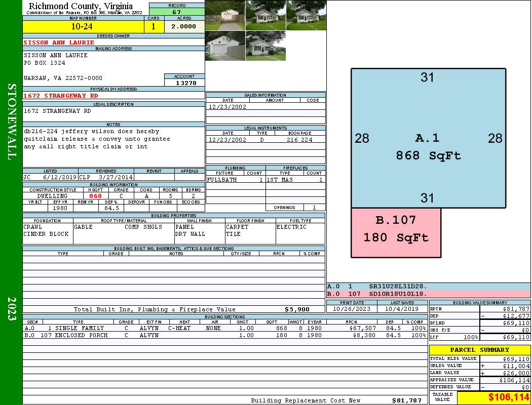Click the red deeded owner name SISSON ANN LAURIE
Viewport: 532px width, 405px height.
(x=59, y=43)
